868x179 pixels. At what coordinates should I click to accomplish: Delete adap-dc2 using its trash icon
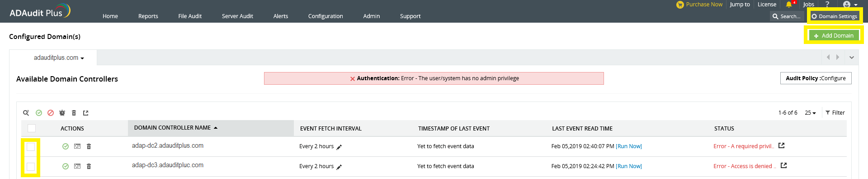[89, 146]
